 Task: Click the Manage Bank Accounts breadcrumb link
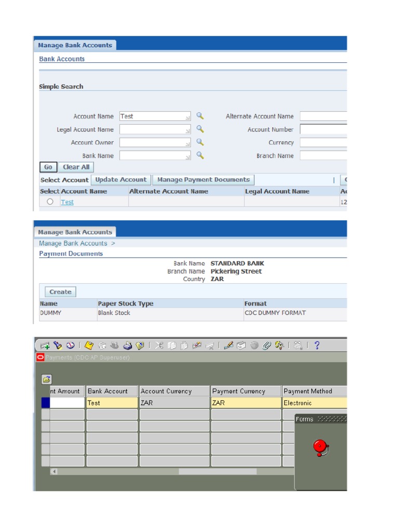pos(73,243)
